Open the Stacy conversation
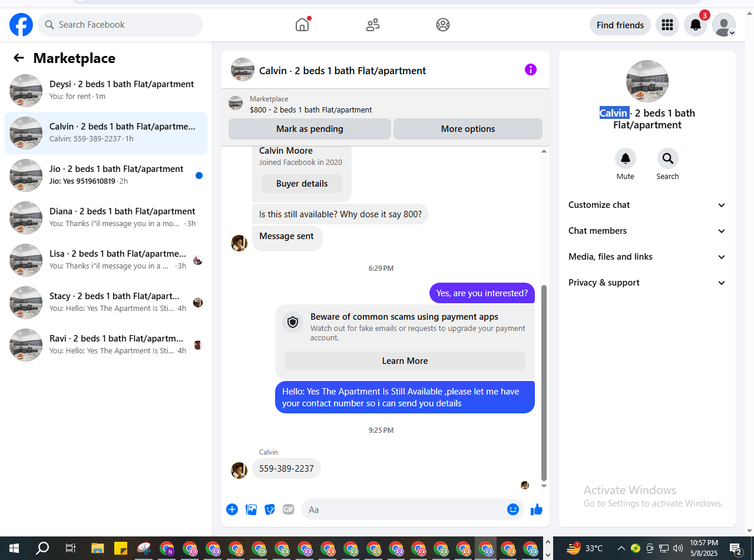This screenshot has height=560, width=754. tap(106, 303)
